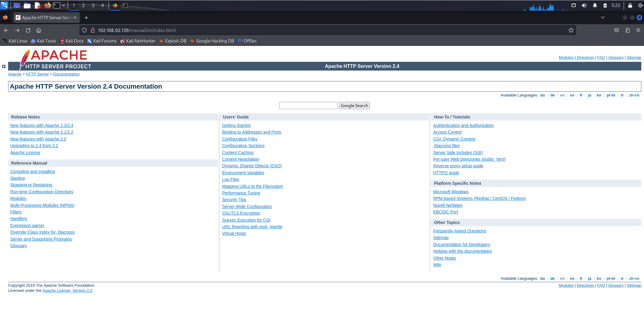The height and width of the screenshot is (309, 644).
Task: Click the show desktop icon in the panel
Action: pyautogui.click(x=17, y=5)
